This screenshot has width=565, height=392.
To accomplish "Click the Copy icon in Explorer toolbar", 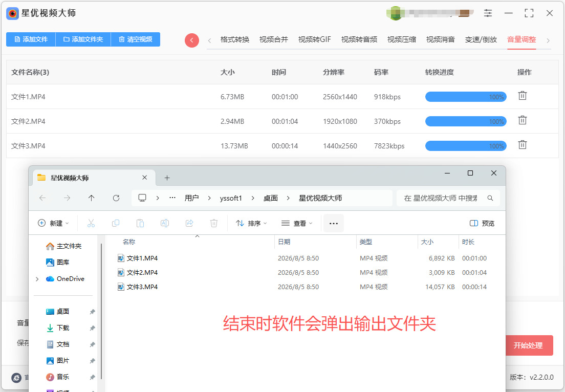I will point(116,224).
